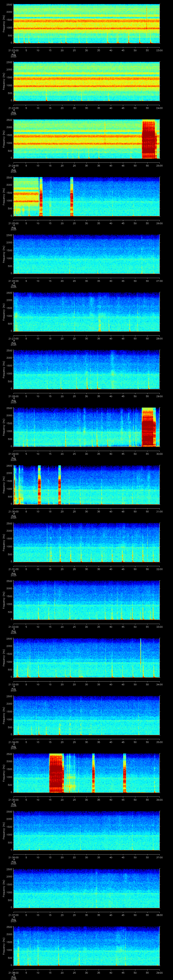Select the 21:35:00 start time label

13,800
